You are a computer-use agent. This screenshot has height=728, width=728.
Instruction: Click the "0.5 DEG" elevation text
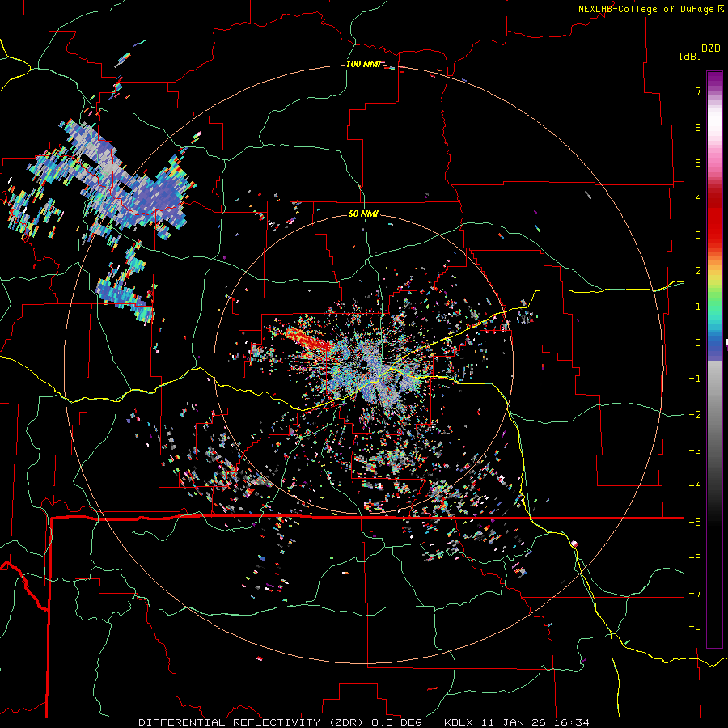pos(397,722)
